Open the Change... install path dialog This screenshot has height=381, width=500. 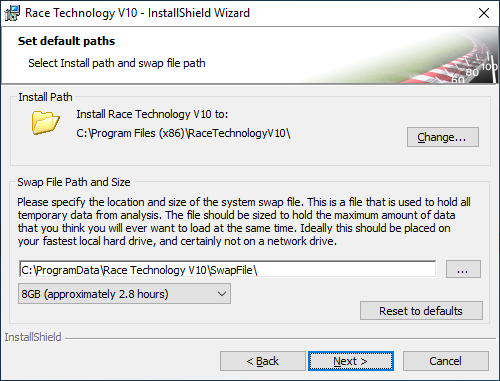coord(443,137)
